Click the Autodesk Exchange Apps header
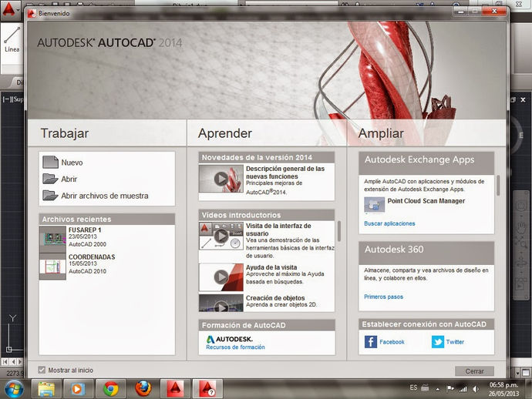The height and width of the screenshot is (399, 532). (x=426, y=163)
